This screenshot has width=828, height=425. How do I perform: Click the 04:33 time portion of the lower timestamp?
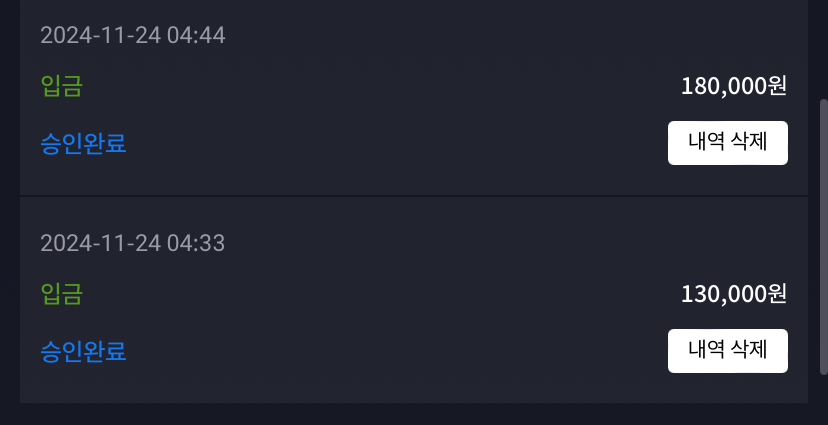click(x=196, y=243)
